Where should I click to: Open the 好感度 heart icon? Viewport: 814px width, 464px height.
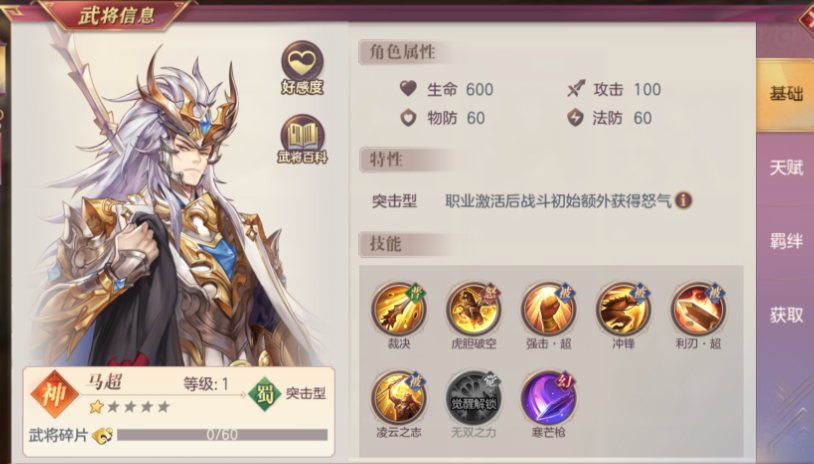(x=303, y=67)
